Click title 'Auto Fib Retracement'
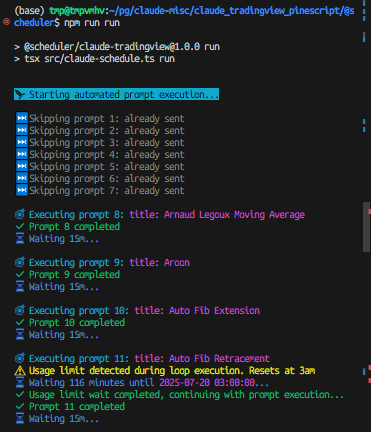 [219, 358]
